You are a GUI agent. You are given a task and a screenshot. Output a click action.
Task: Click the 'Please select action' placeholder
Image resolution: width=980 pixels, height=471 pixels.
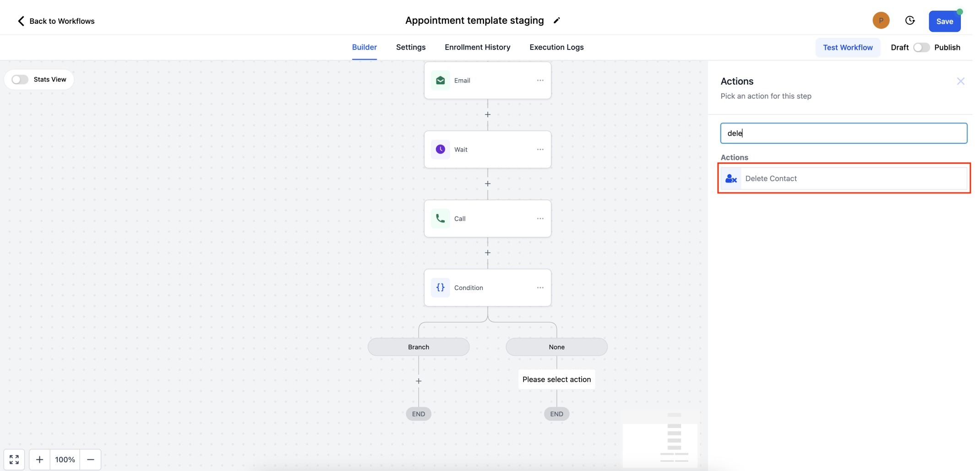pos(556,379)
